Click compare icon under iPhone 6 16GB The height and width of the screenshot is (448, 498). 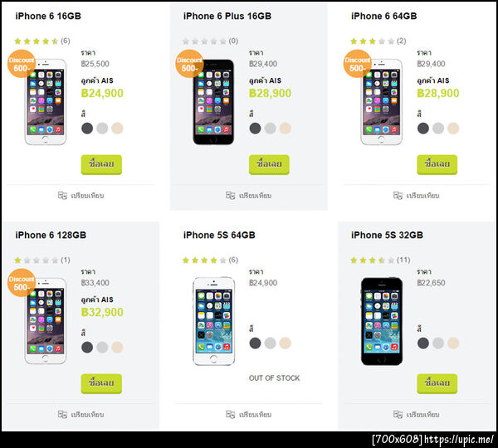[62, 195]
